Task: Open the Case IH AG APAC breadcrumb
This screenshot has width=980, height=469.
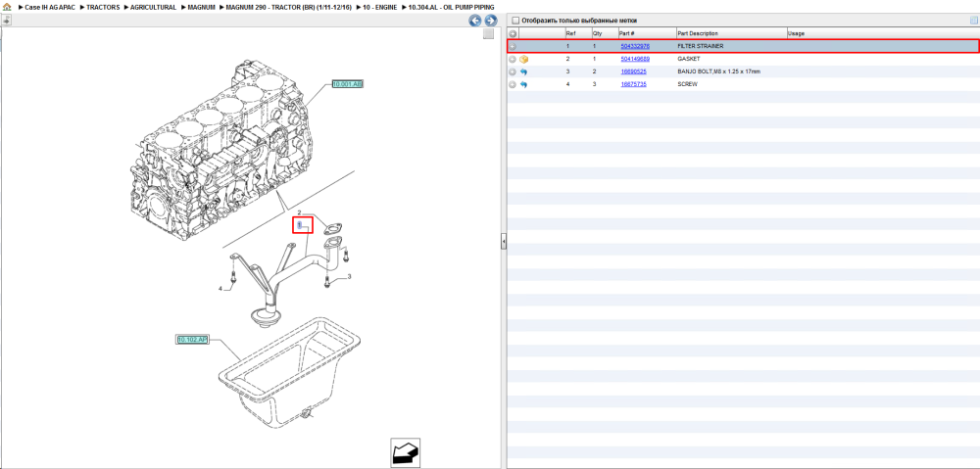Action: coord(50,7)
